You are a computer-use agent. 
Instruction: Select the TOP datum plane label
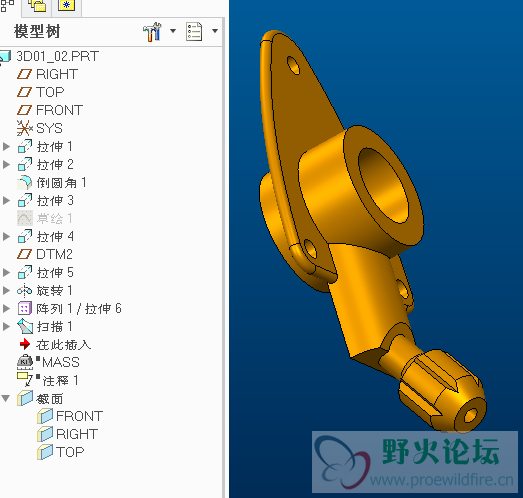(50, 92)
